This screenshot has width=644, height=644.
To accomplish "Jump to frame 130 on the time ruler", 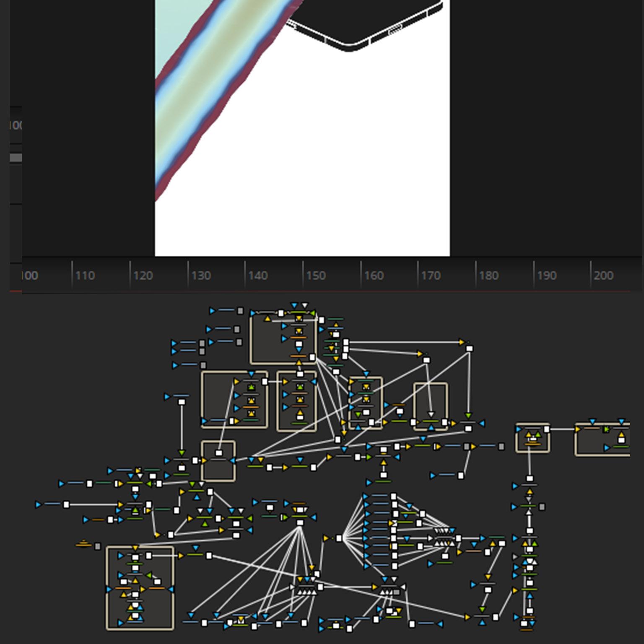I will [x=201, y=275].
